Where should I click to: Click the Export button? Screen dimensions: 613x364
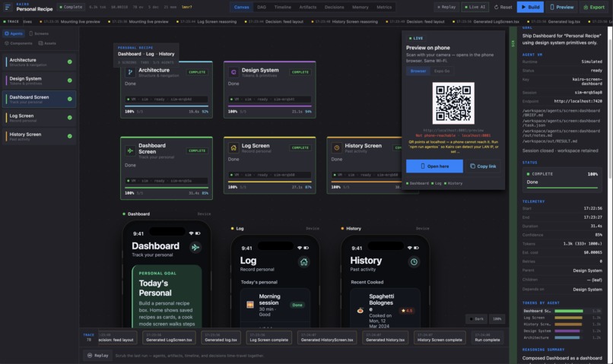[594, 7]
